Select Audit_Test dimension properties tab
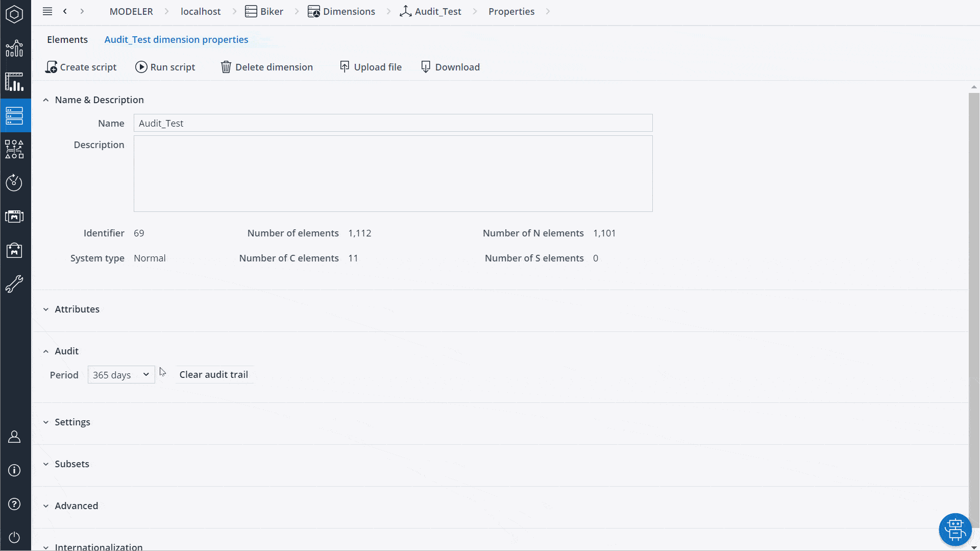Screen dimensions: 980x551 point(176,40)
